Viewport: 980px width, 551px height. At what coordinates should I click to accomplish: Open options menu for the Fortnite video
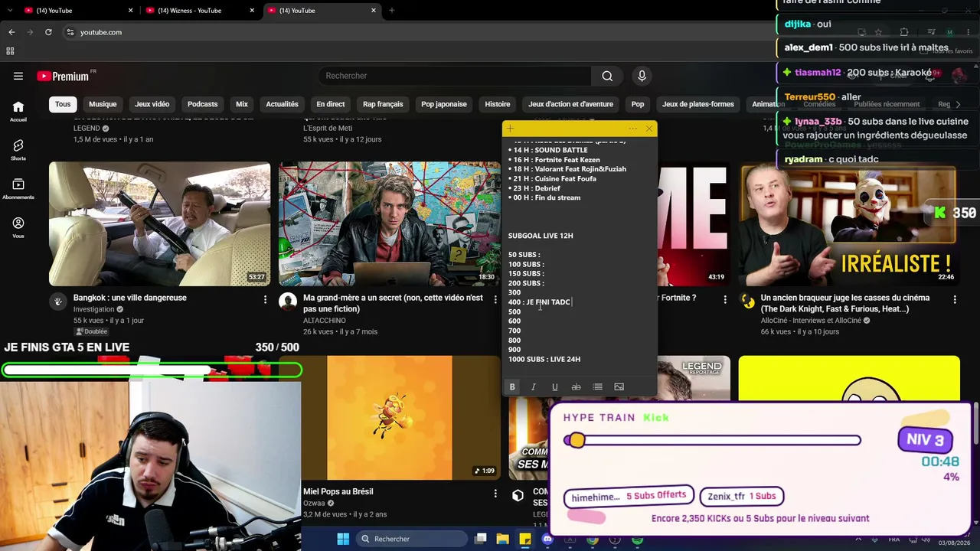725,299
